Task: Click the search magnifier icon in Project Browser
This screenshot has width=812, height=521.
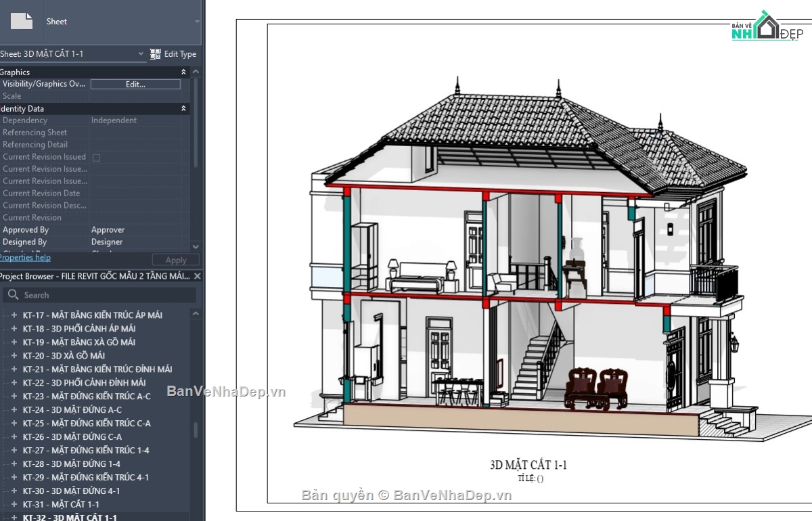Action: (x=13, y=295)
